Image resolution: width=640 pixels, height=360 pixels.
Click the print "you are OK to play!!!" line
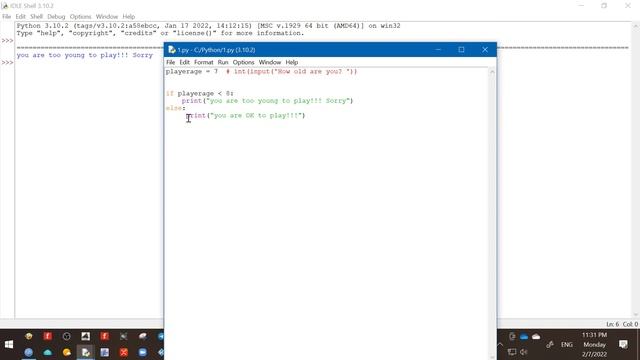point(245,116)
